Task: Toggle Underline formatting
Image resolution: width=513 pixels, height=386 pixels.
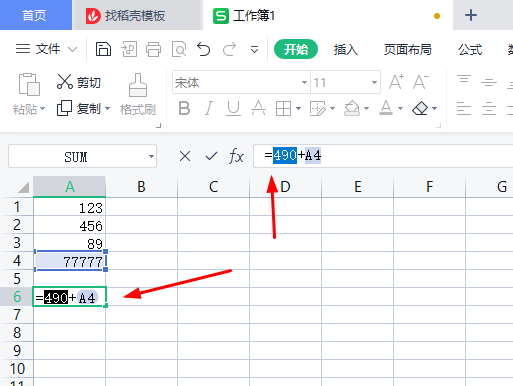Action: coord(233,108)
